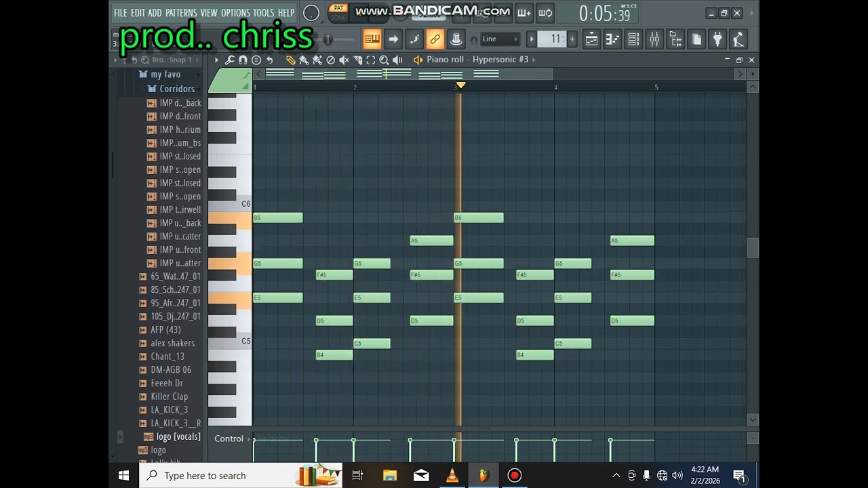Open the PATTERNS menu

click(x=181, y=13)
